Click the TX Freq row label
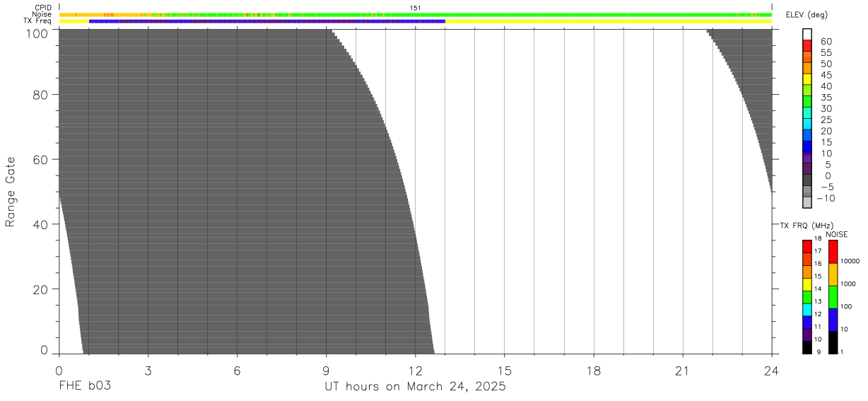Image resolution: width=868 pixels, height=401 pixels. coord(38,21)
